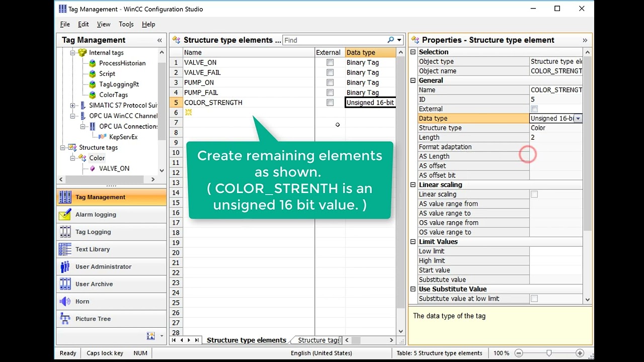Collapse the Tag Management navigation pane
Viewport: 644px width, 362px height.
(159, 40)
